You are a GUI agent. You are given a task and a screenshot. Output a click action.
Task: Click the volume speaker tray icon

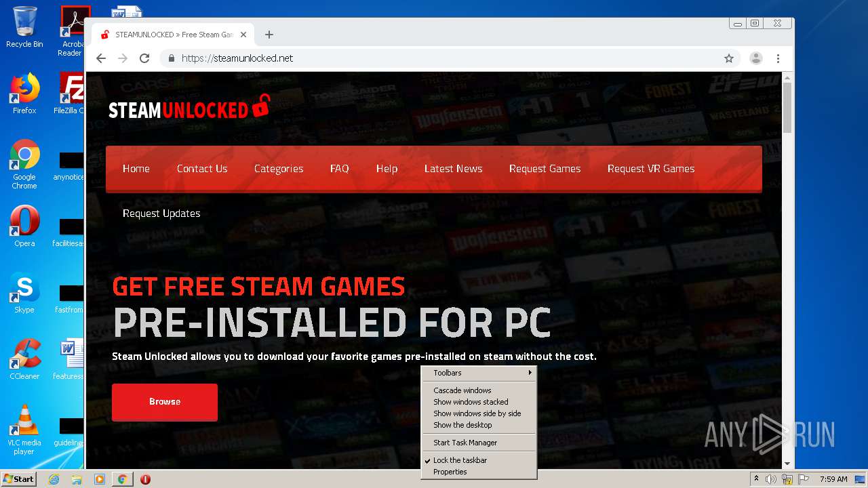(771, 479)
